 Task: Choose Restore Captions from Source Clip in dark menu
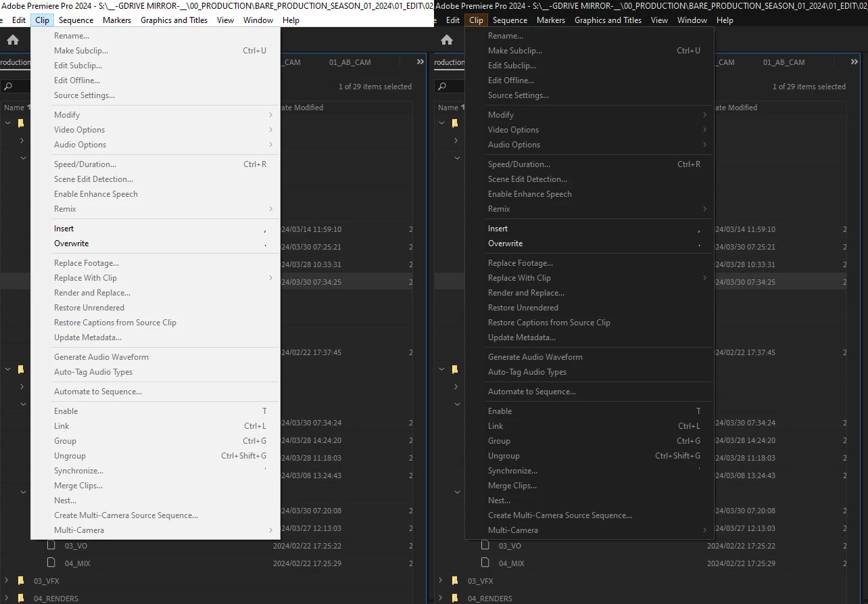click(589, 323)
